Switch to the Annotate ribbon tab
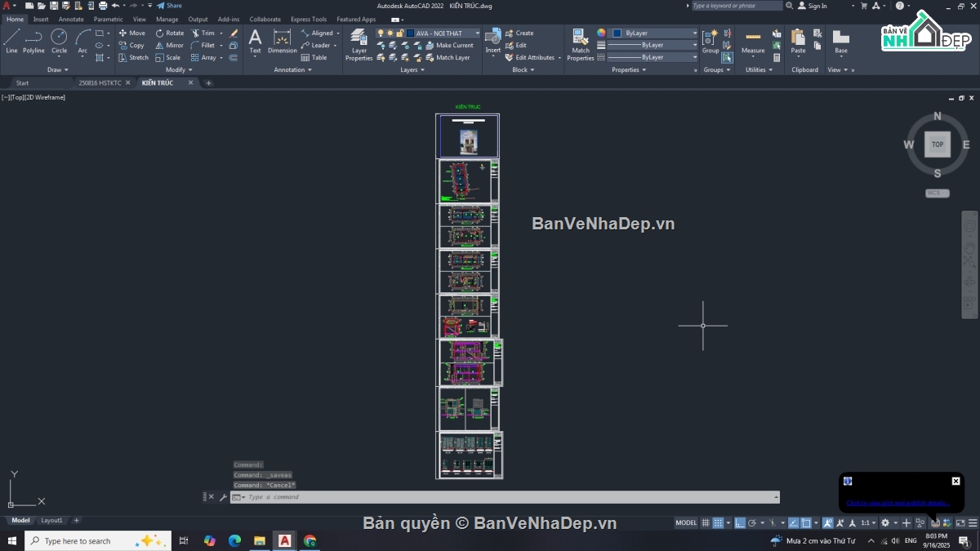 click(x=71, y=19)
